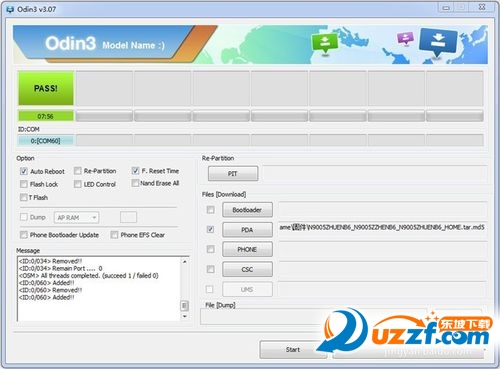Enable Nand Erase All checkbox

[135, 183]
